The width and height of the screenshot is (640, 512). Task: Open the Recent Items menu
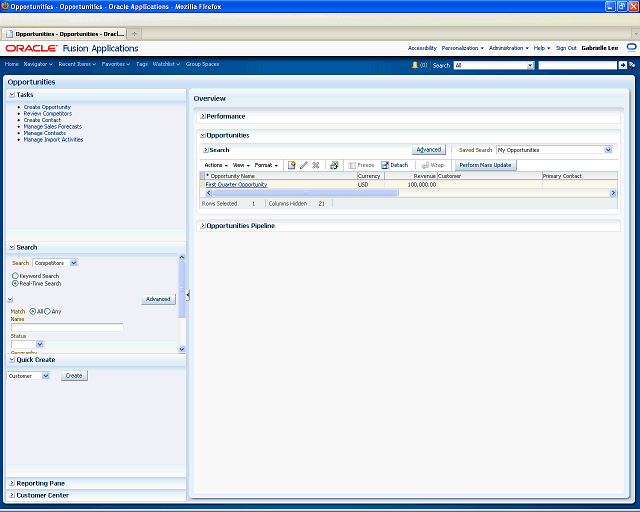pos(77,64)
